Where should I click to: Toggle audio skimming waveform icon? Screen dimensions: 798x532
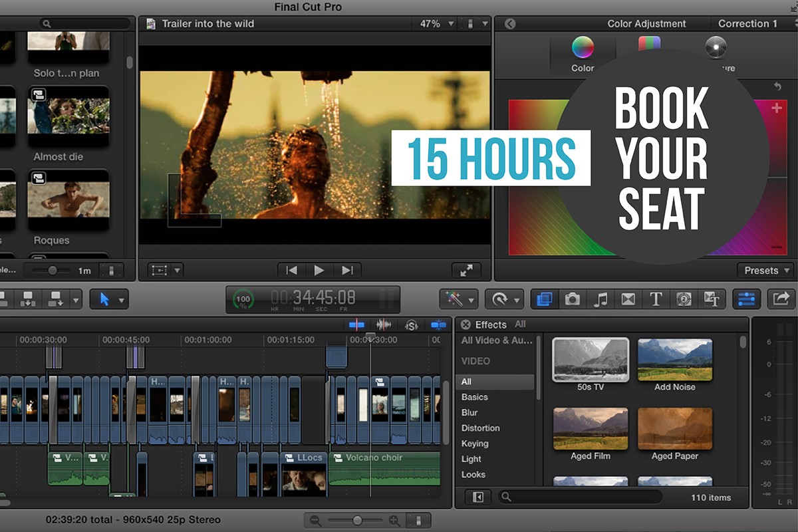coord(384,325)
